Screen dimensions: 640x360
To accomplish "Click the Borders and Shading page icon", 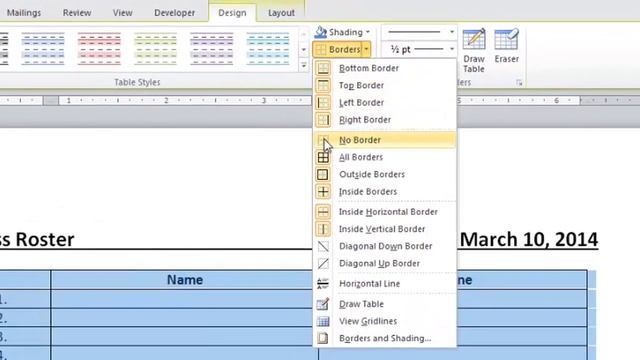I will tap(323, 338).
